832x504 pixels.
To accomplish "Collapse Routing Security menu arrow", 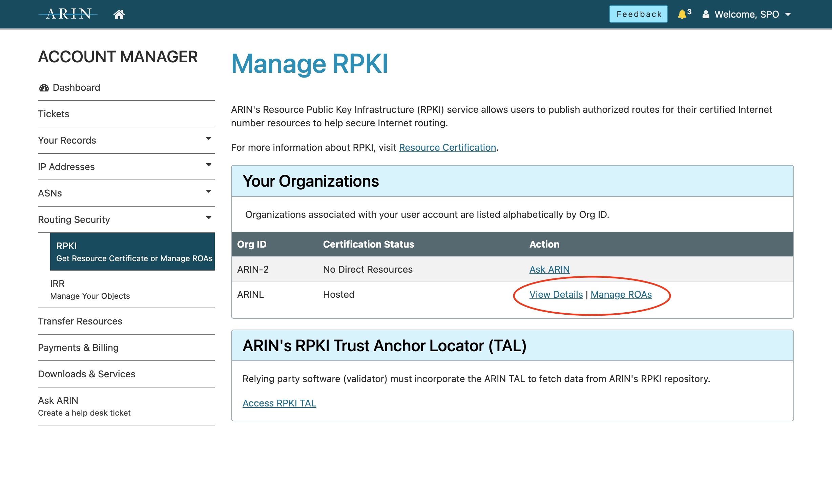I will (209, 217).
